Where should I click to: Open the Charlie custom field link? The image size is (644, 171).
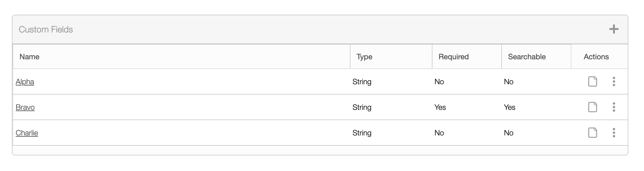27,133
